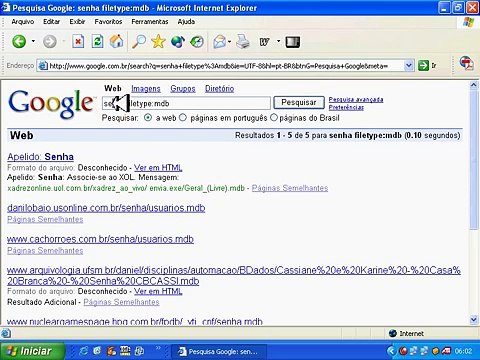Viewport: 480px width, 360px height.
Task: Click the Print printer icon
Action: tap(243, 42)
